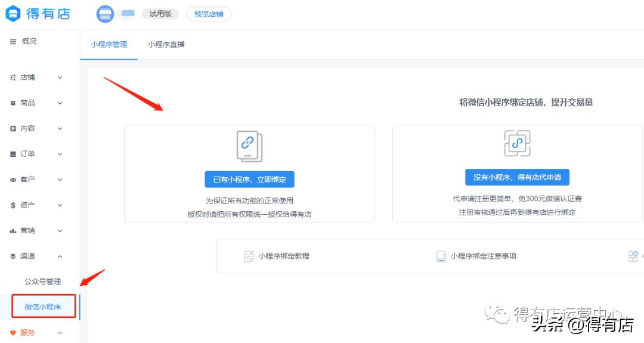Click 没有小程序，得有店代申请 button
Screen dimensions: 644x343
click(517, 177)
